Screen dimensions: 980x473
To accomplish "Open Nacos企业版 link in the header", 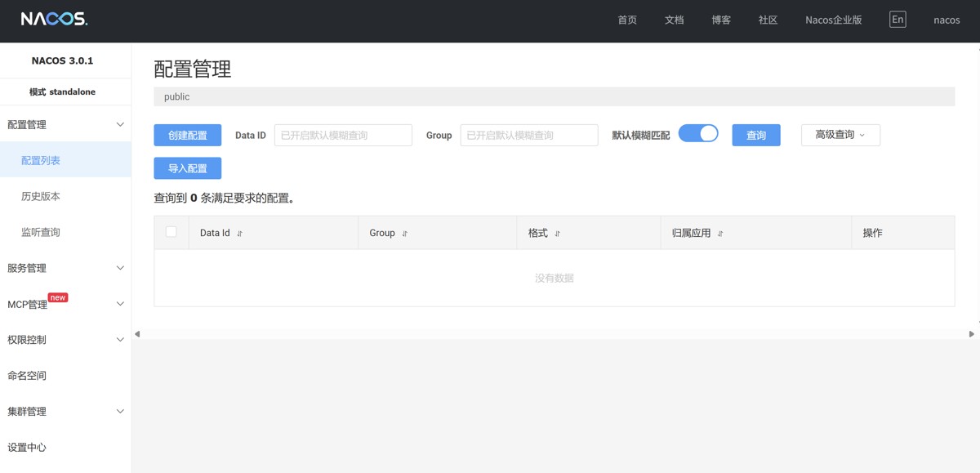I will pyautogui.click(x=833, y=20).
